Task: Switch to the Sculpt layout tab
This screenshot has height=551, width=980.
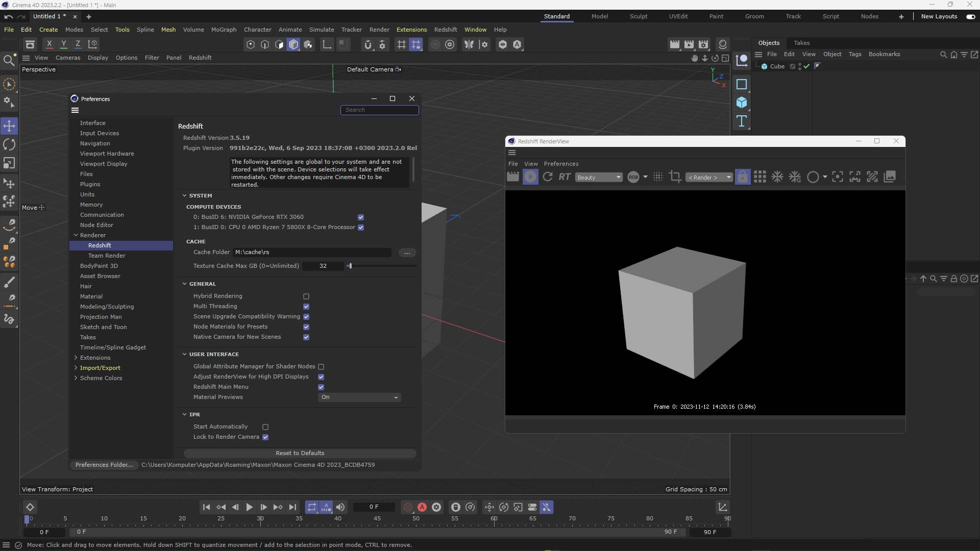Action: pos(638,16)
